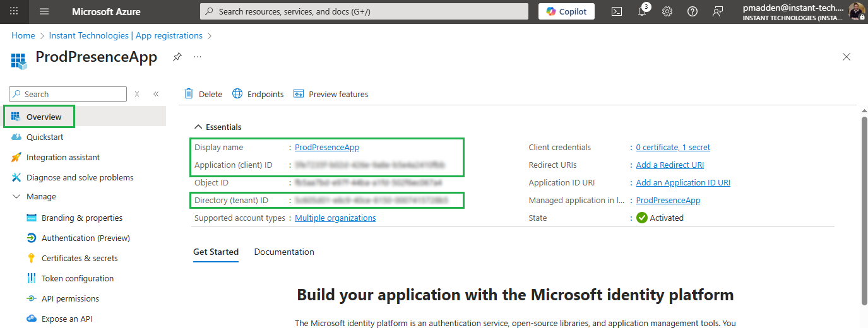Collapse the Essentials section
Screen dimensions: 868x328
pyautogui.click(x=218, y=127)
